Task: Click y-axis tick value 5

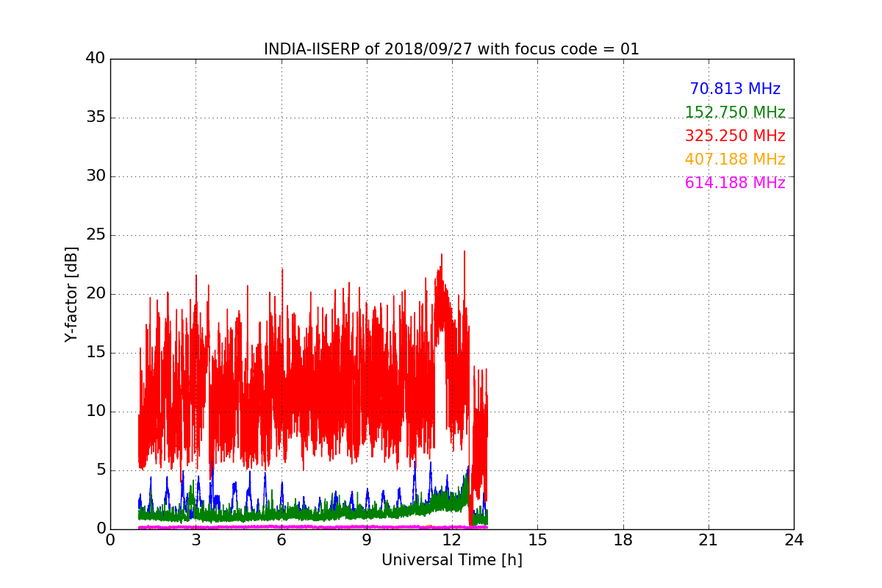Action: (100, 470)
